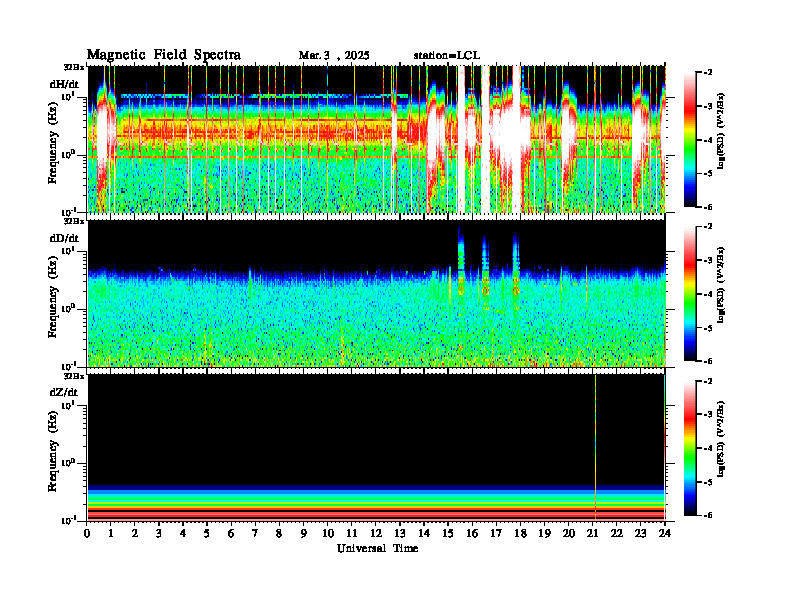Click the hour '19' tick label
Screen dimensions: 792x612
pos(544,534)
